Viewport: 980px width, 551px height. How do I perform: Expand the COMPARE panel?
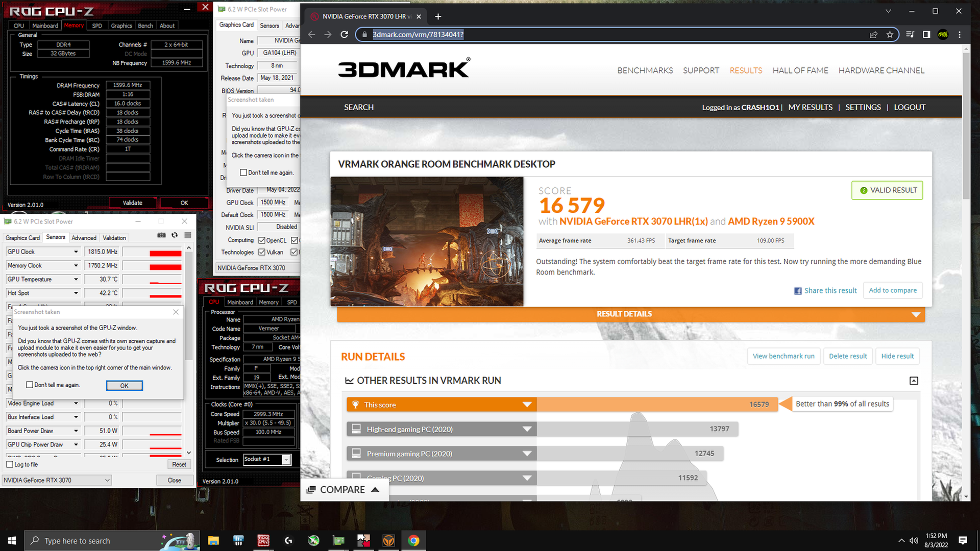coord(344,490)
